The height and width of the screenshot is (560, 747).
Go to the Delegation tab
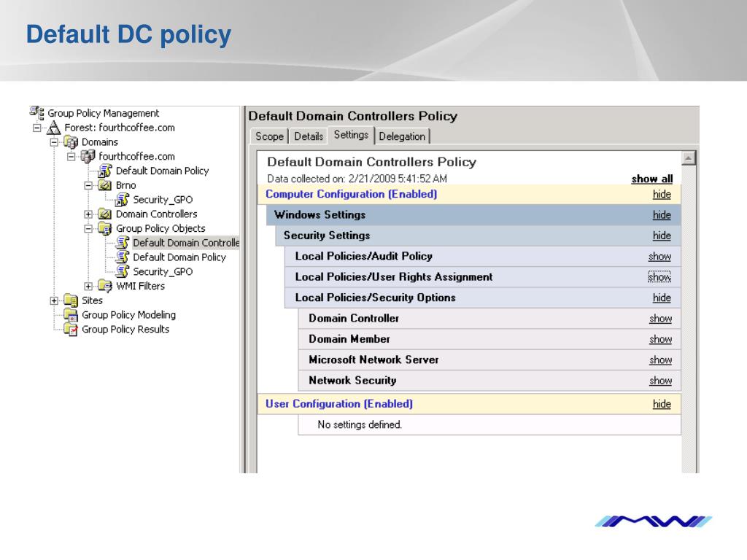402,136
